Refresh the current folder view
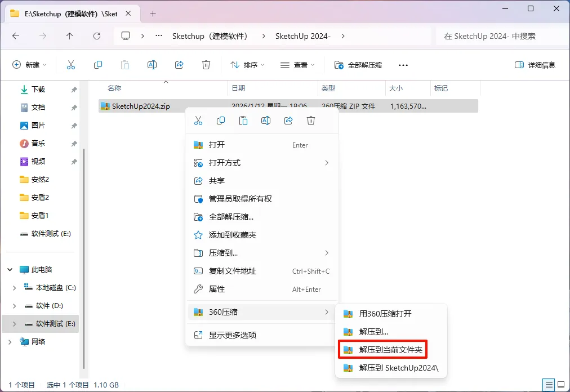The width and height of the screenshot is (570, 392). coord(97,35)
